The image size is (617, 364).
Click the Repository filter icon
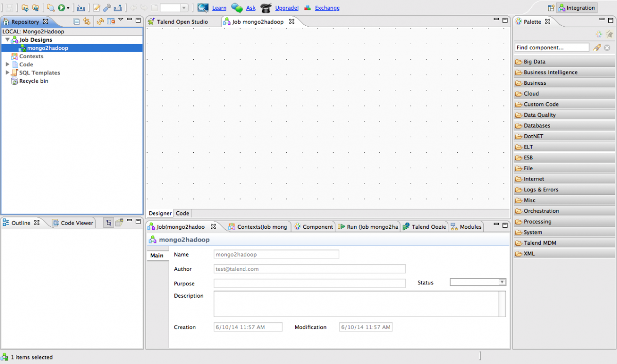[x=111, y=21]
